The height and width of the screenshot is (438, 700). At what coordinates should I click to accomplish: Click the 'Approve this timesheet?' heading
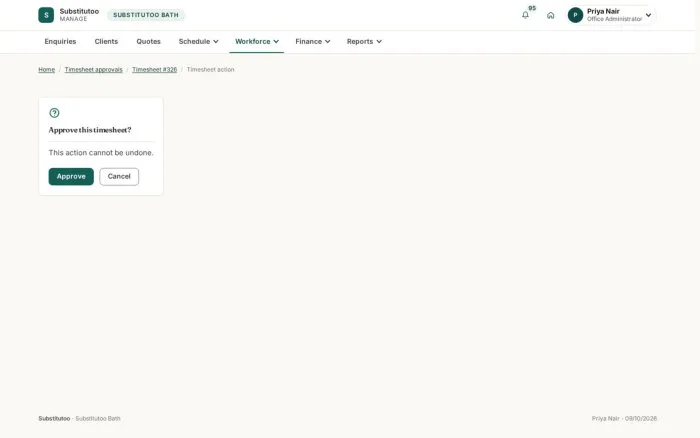coord(90,130)
